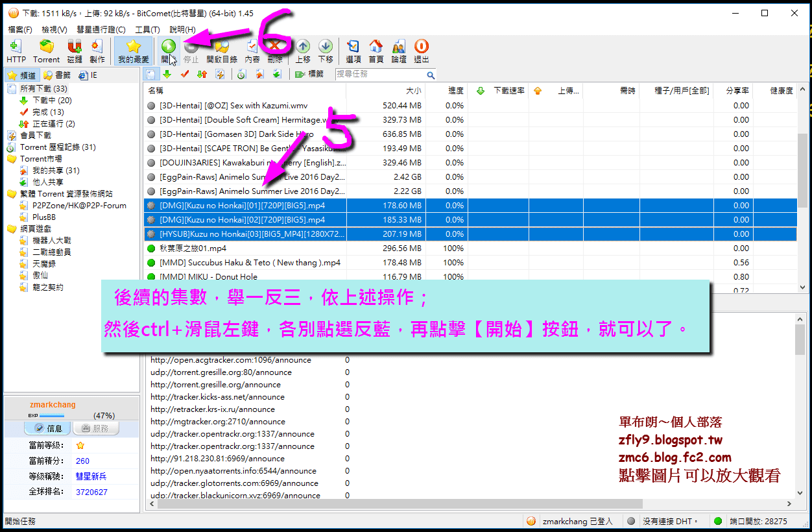The width and height of the screenshot is (812, 532).
Task: Select 所有下載 (33) in the tree
Action: click(x=43, y=89)
